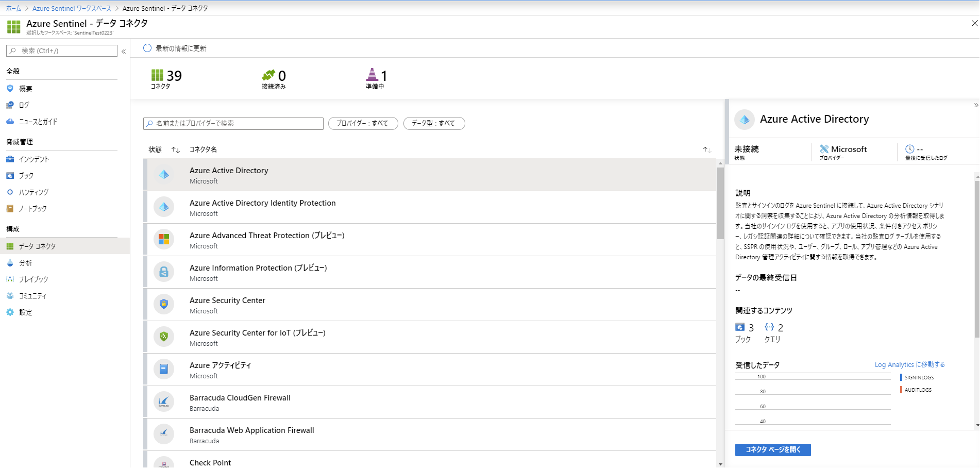Viewport: 980px width, 468px height.
Task: Click the Azure アクティビティ connector icon
Action: point(164,370)
